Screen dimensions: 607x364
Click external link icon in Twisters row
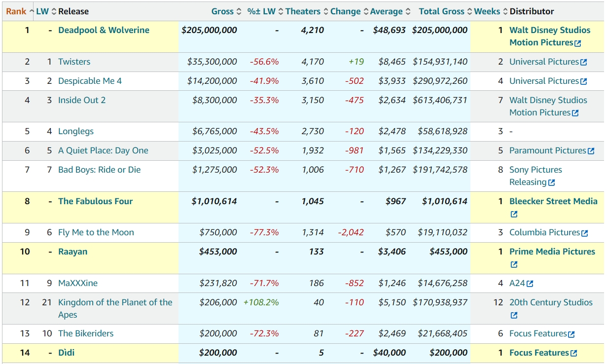pyautogui.click(x=584, y=62)
